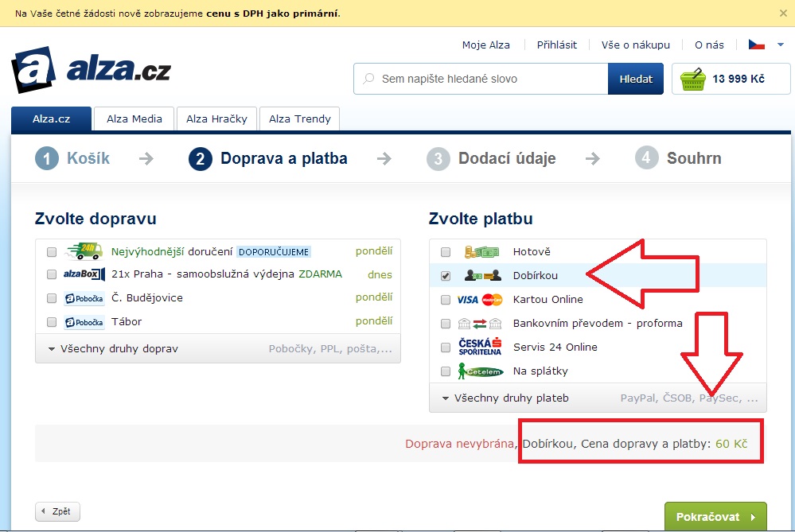Switch to the Alza Media tab
795x532 pixels.
coord(134,118)
